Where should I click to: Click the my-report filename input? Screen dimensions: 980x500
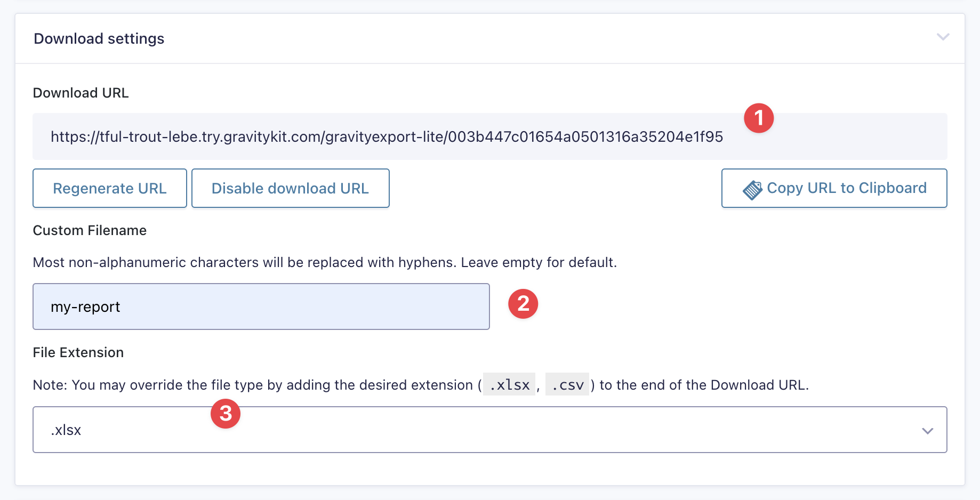tap(261, 307)
